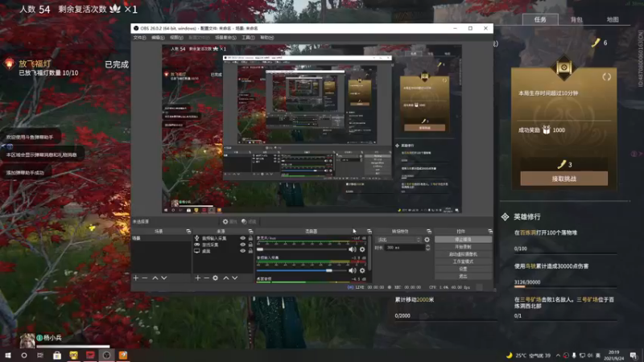
Task: Move scene up with up-arrow in Scenes panel
Action: pos(155,278)
